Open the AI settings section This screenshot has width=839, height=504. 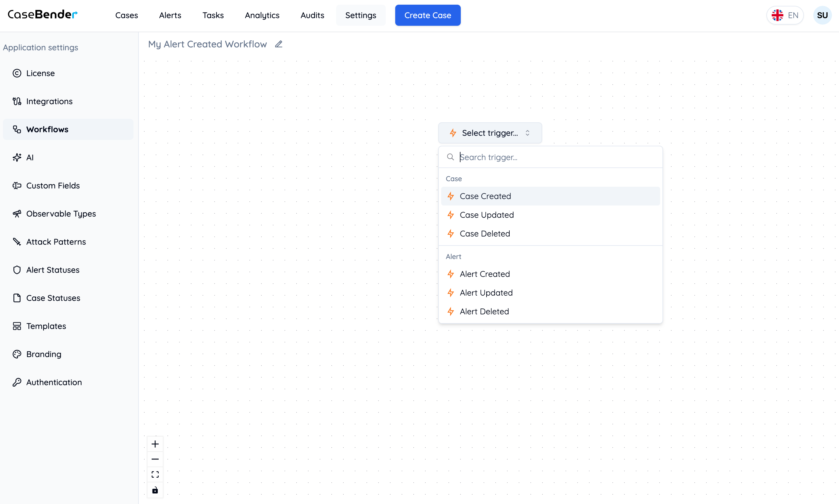30,157
